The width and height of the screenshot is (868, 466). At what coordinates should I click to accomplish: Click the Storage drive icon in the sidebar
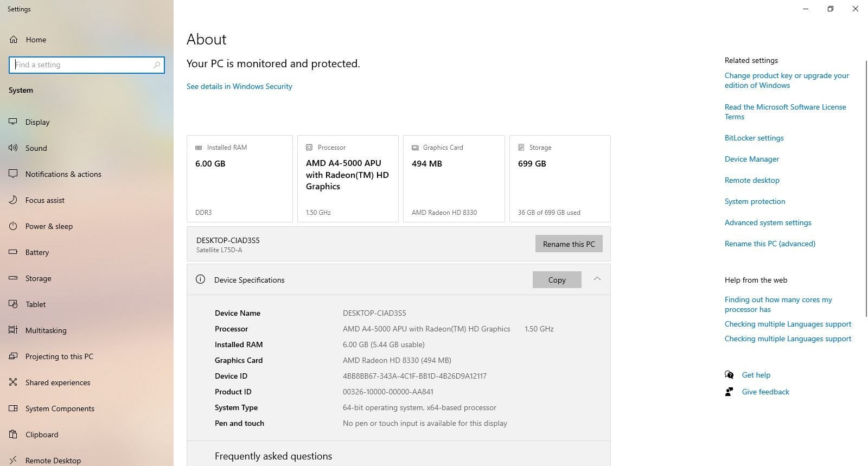13,278
